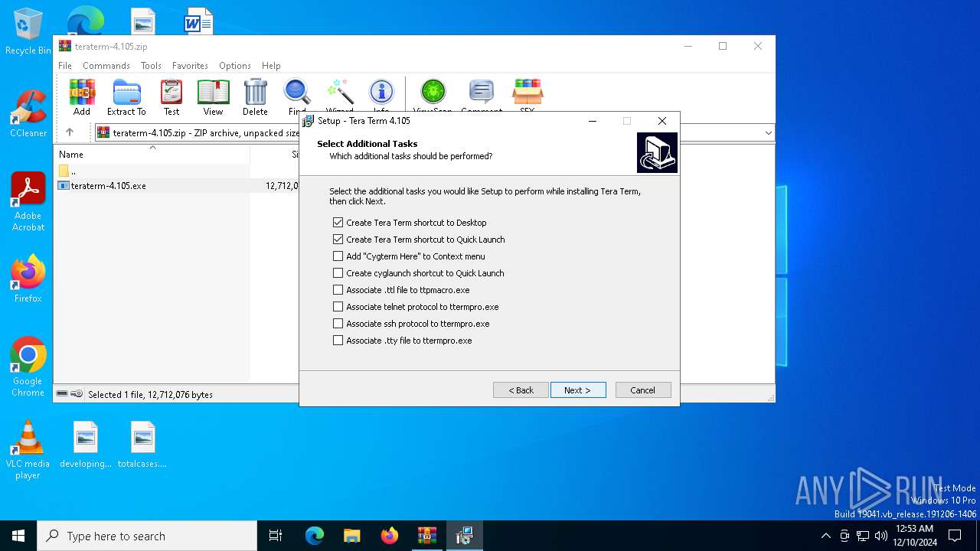Click the Delete toolbar icon in WinRAR
The width and height of the screenshot is (980, 551).
[255, 97]
